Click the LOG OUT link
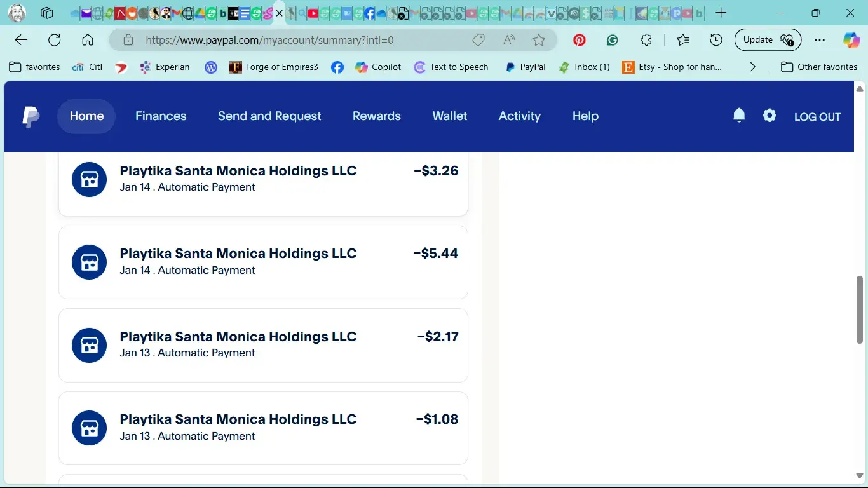This screenshot has width=868, height=488. 817,117
